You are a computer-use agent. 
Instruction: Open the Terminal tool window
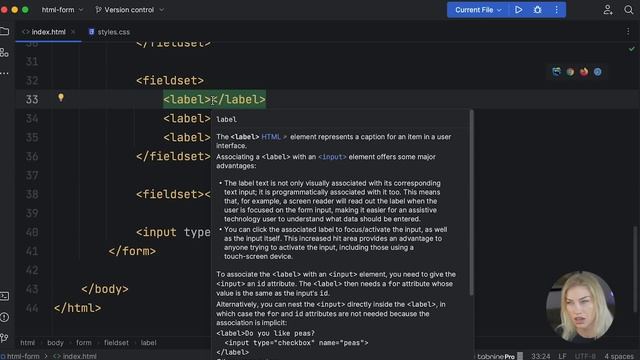click(x=4, y=296)
